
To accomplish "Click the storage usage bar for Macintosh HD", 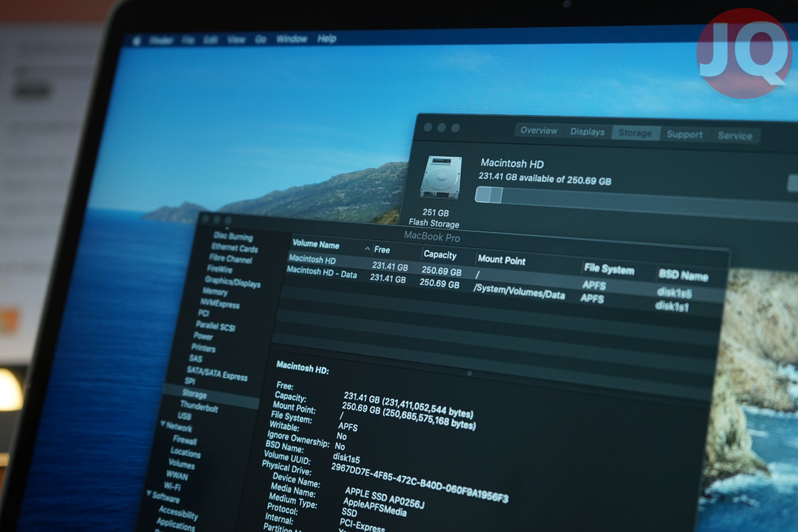I will click(636, 202).
